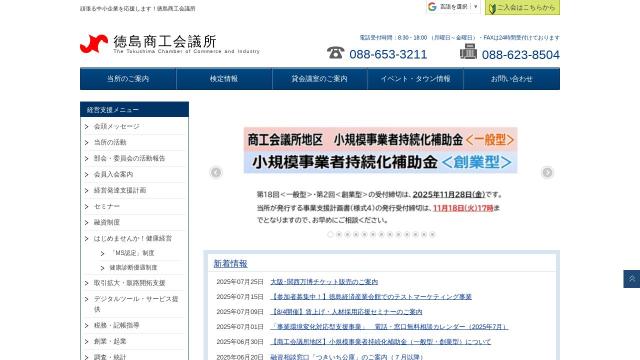Advance the carousel using the right arrow
The image size is (640, 360).
547,173
